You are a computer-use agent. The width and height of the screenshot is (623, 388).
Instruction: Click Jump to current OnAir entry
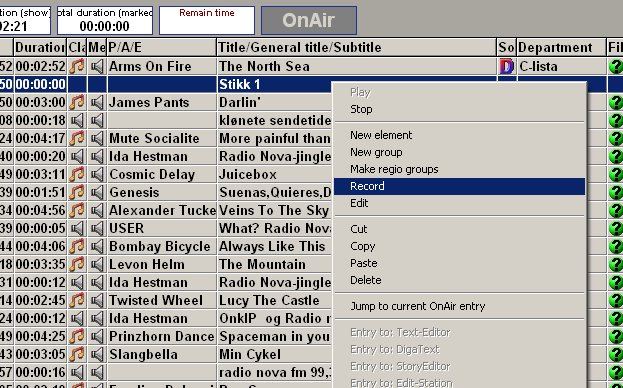pos(459,306)
